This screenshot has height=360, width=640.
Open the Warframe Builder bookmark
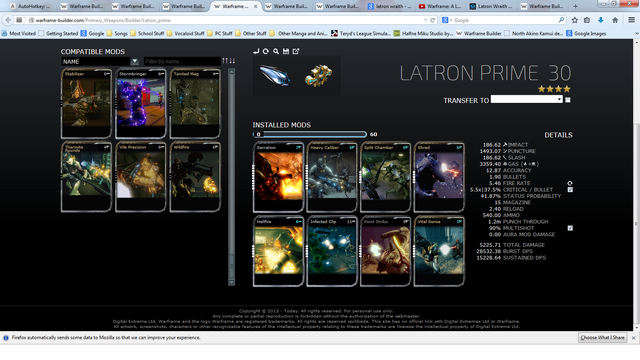coord(479,33)
